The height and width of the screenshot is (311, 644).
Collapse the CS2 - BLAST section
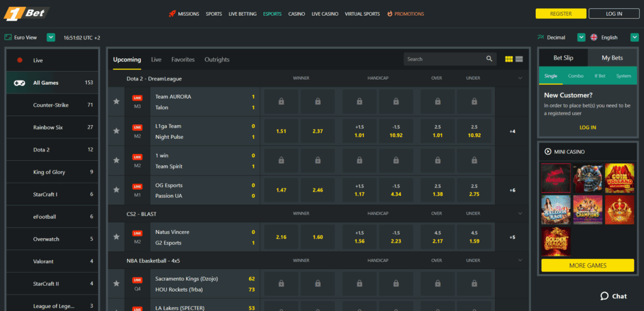pyautogui.click(x=520, y=214)
